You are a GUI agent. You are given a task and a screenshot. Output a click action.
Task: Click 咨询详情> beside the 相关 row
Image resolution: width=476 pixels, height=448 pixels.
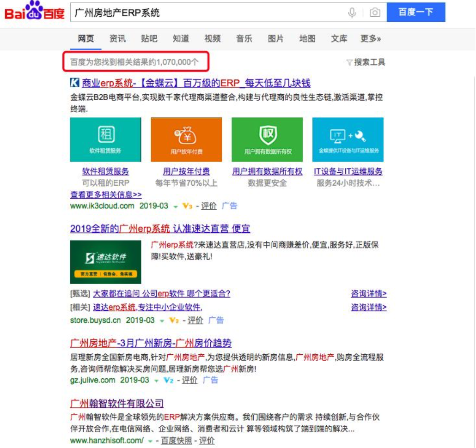[368, 307]
